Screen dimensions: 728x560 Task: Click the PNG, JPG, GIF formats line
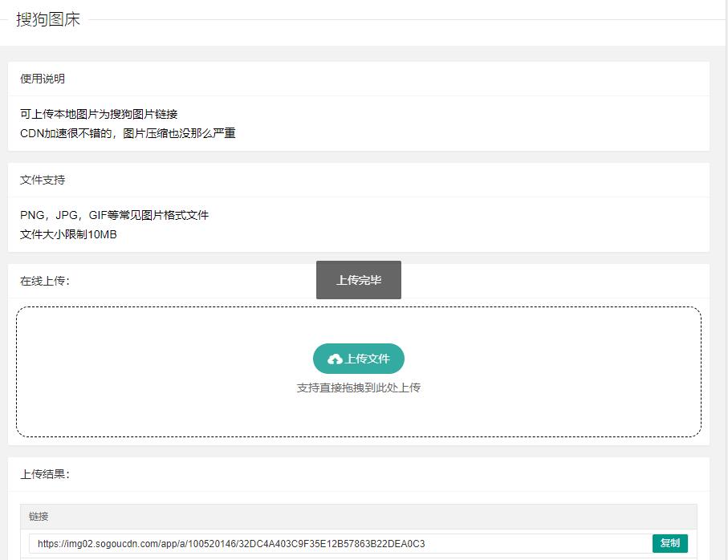114,215
